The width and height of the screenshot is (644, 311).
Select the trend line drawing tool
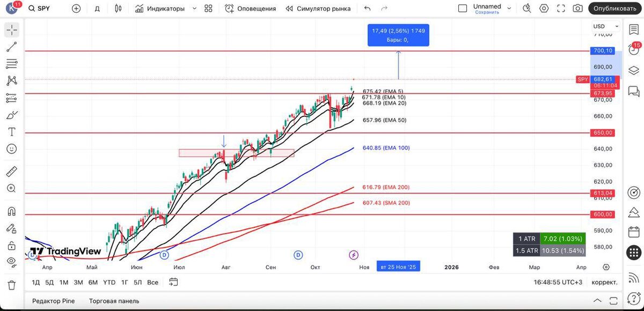(12, 47)
